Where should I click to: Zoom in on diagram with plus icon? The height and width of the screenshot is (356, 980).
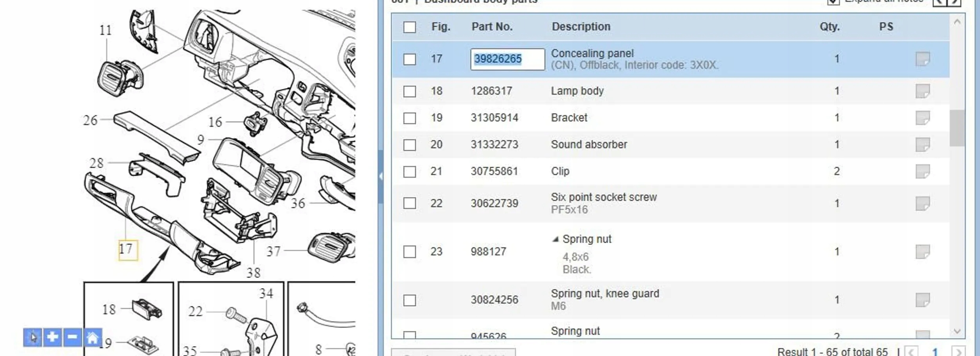click(53, 337)
